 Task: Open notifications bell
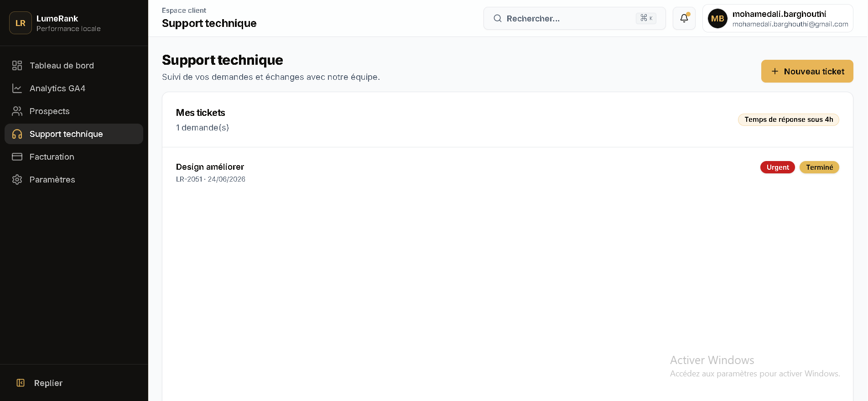click(684, 18)
